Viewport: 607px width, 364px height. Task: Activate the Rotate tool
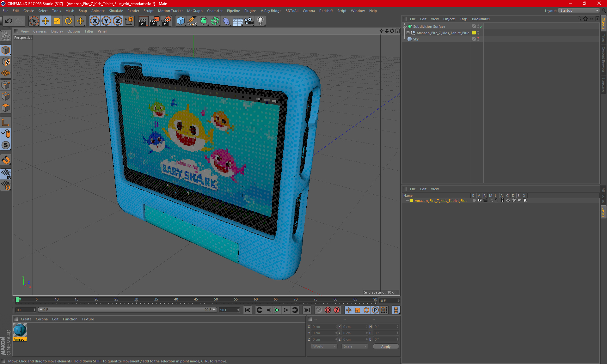click(68, 21)
